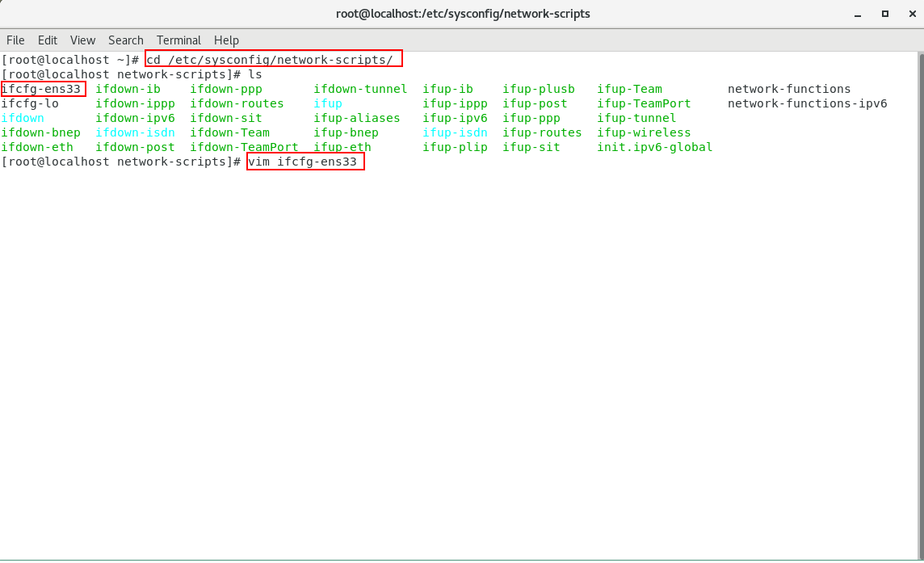Screen dimensions: 924x563
Task: Click the ifdown-post entry
Action: pos(135,147)
